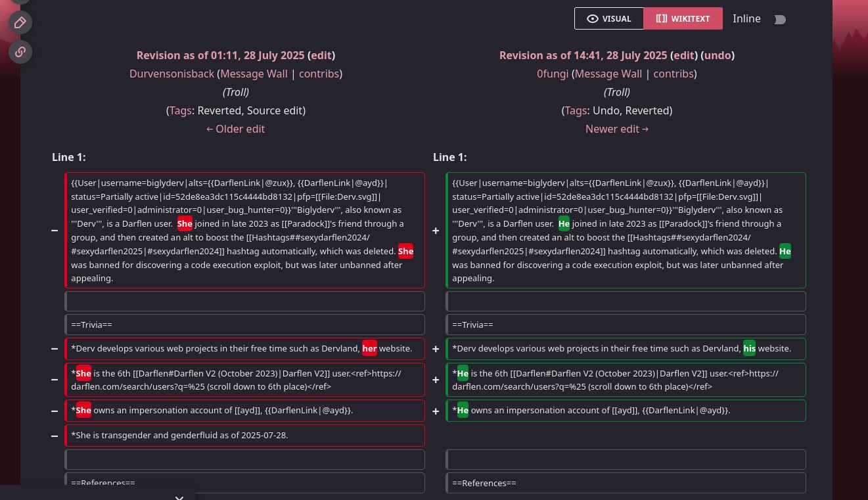Click the eye icon on Visual button

click(x=593, y=19)
